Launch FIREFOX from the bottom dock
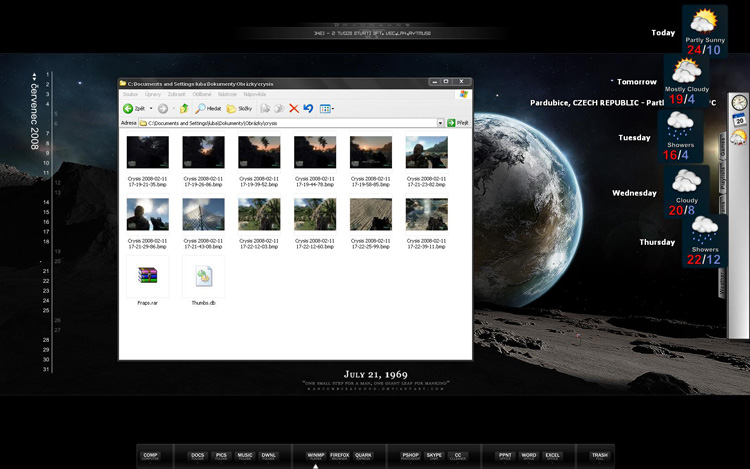 pos(339,456)
